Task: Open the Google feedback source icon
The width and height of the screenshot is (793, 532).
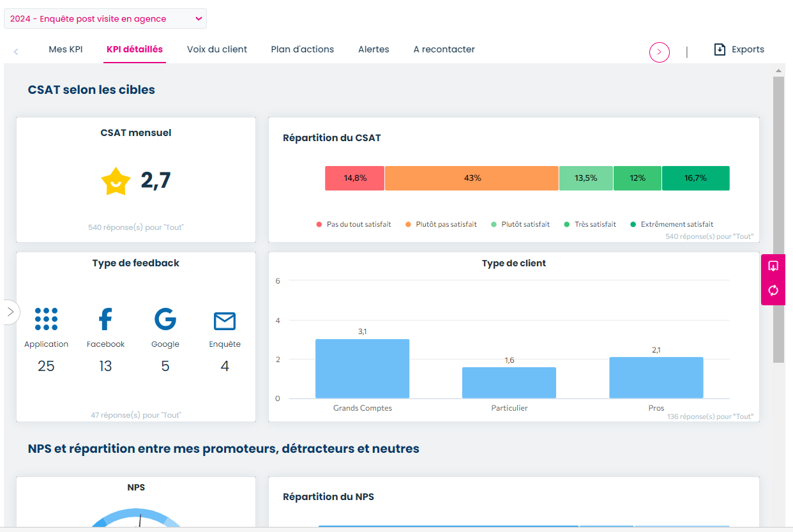Action: (x=165, y=319)
